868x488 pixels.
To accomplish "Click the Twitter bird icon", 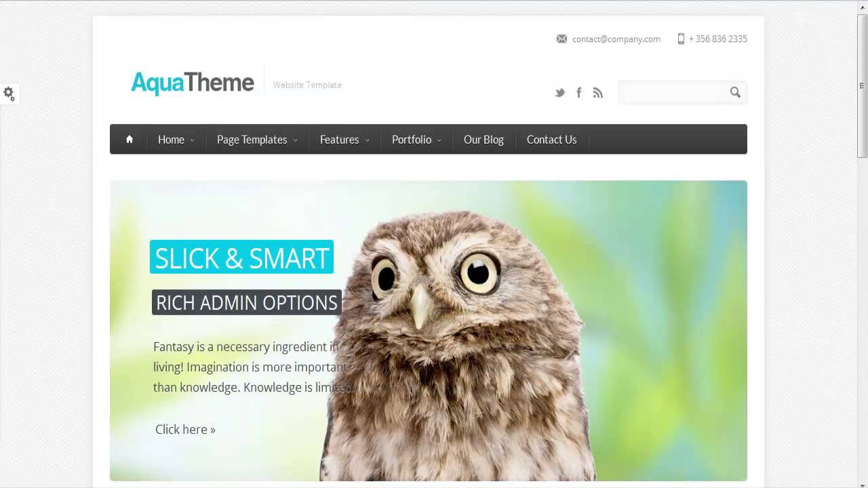I will [x=559, y=93].
